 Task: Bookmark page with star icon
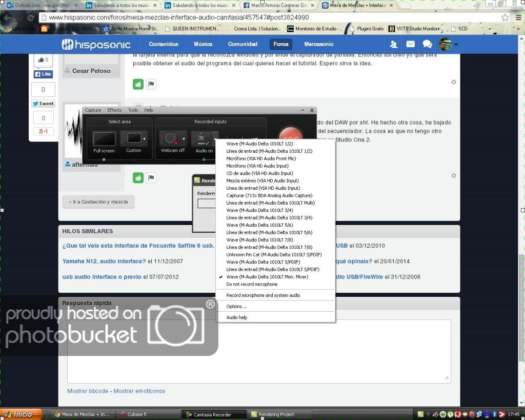click(x=505, y=17)
